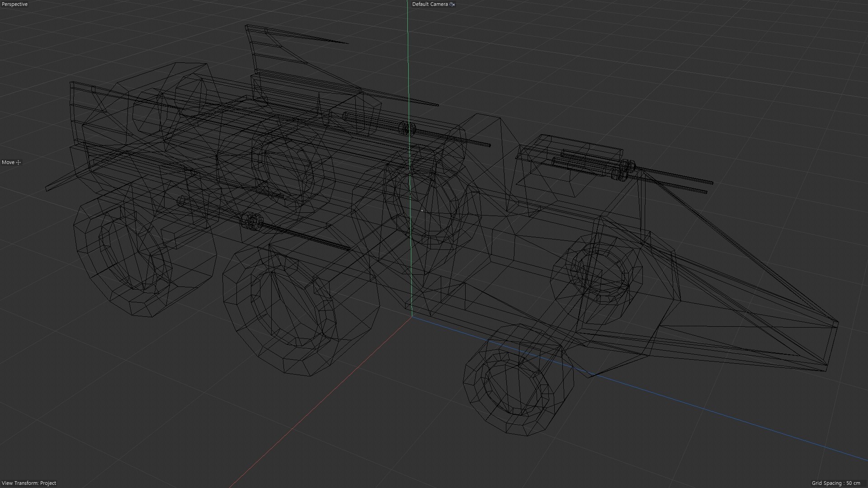Click the Default Camera label text

pyautogui.click(x=430, y=4)
